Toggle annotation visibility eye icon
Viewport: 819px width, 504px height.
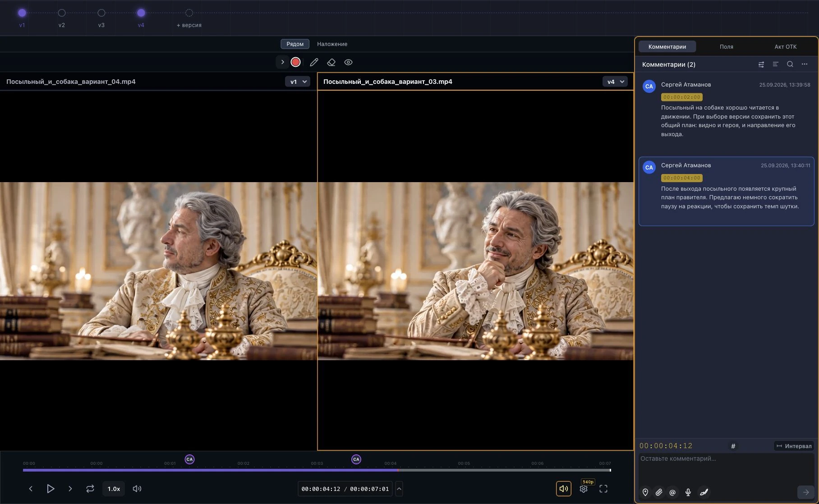(x=348, y=62)
